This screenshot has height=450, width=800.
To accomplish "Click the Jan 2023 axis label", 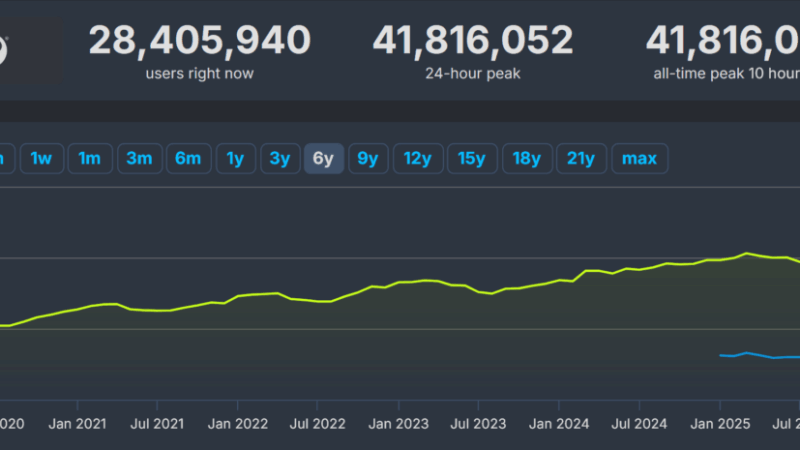I will [x=398, y=424].
